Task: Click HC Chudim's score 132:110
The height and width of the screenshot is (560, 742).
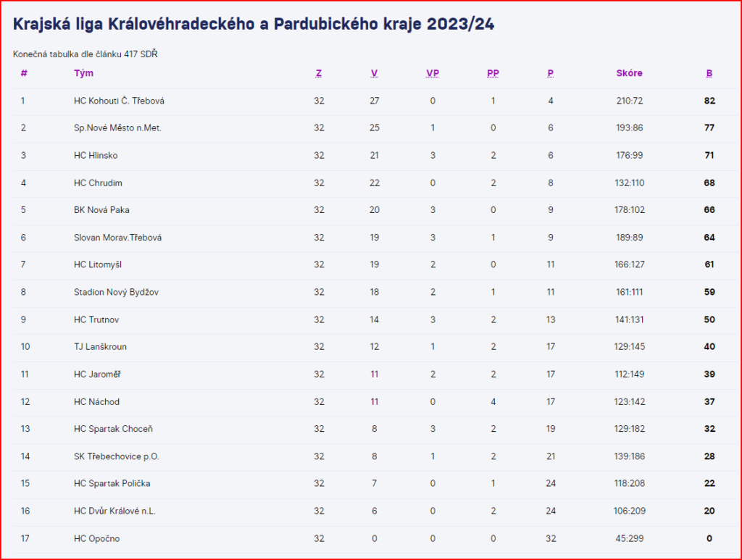Action: 629,183
